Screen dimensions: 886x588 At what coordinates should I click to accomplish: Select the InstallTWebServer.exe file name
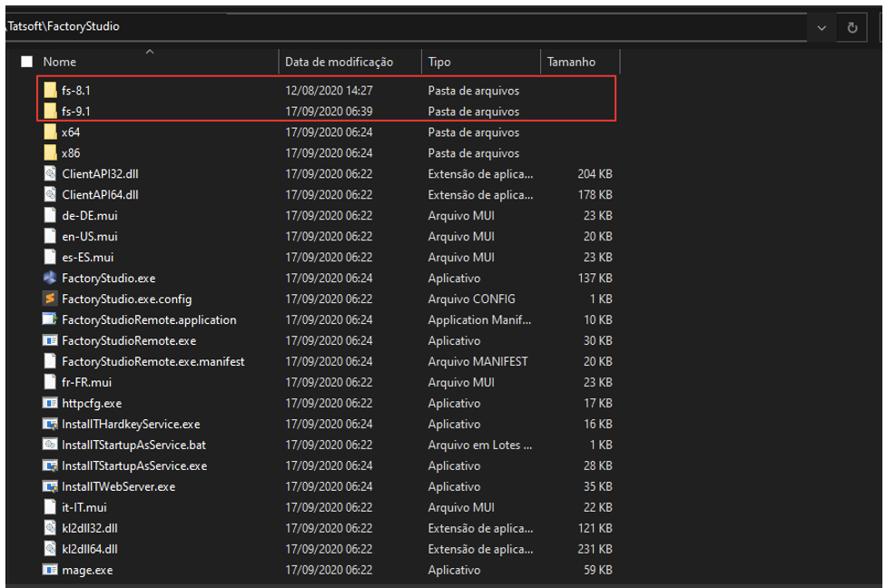tap(118, 486)
